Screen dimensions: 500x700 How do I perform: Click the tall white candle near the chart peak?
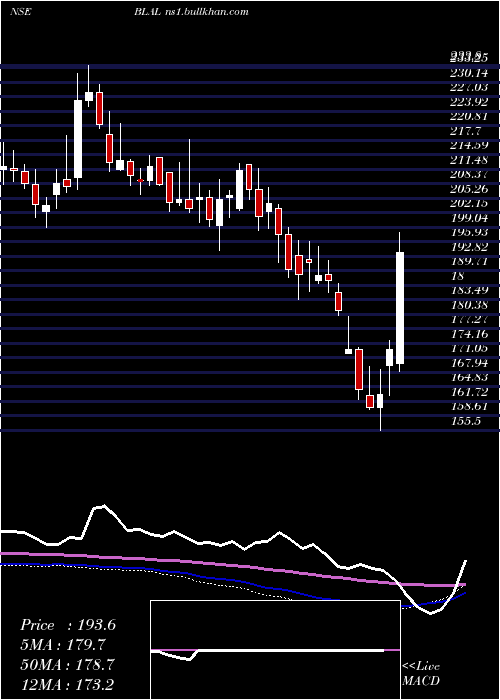click(78, 139)
